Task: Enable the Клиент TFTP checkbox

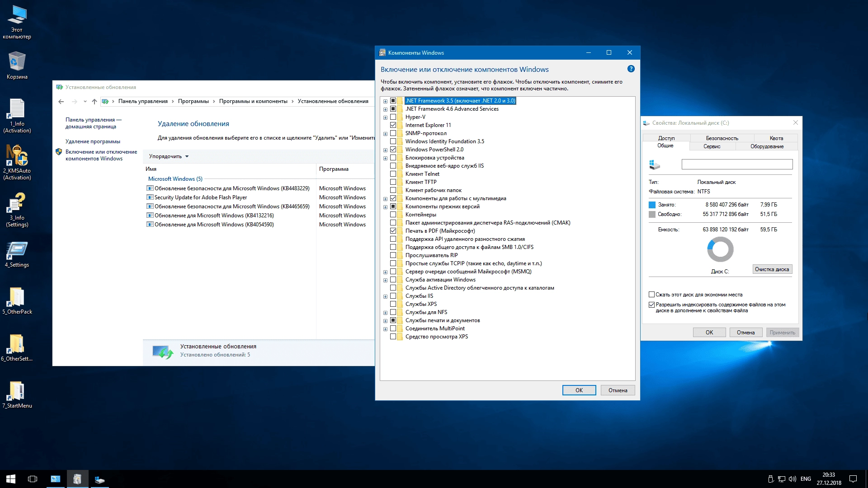Action: [393, 182]
